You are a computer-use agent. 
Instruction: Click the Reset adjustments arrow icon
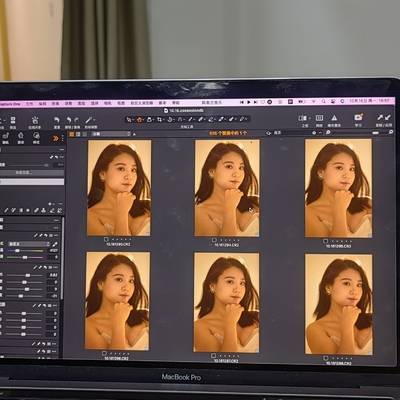(57, 120)
